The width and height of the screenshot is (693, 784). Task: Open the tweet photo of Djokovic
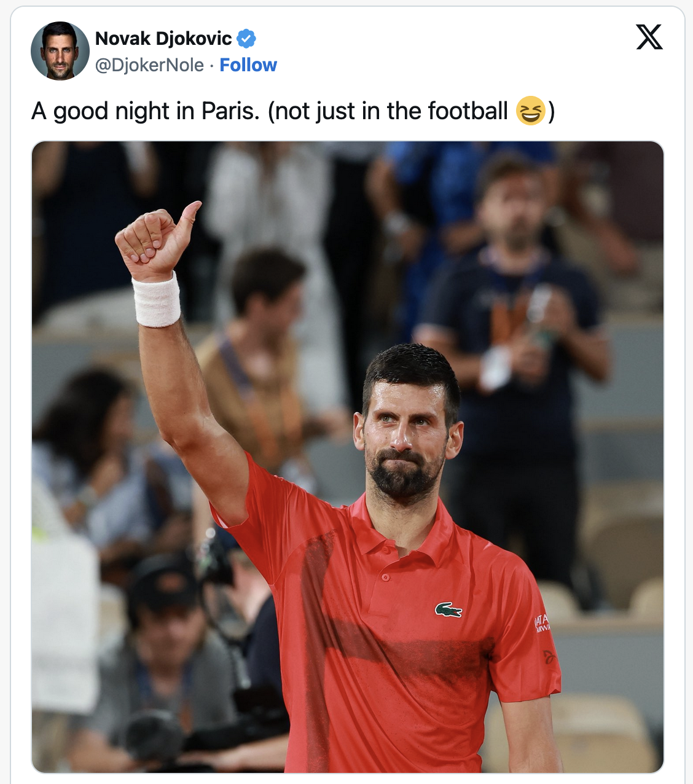click(x=348, y=457)
